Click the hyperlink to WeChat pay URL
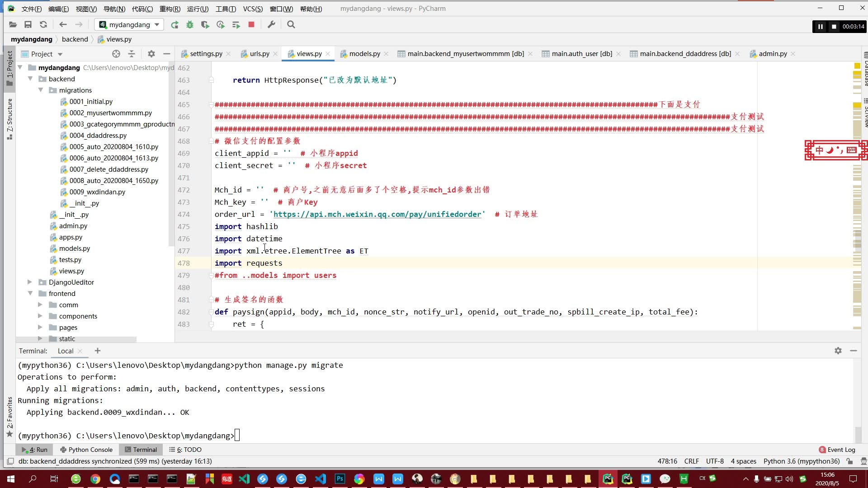 click(x=378, y=214)
